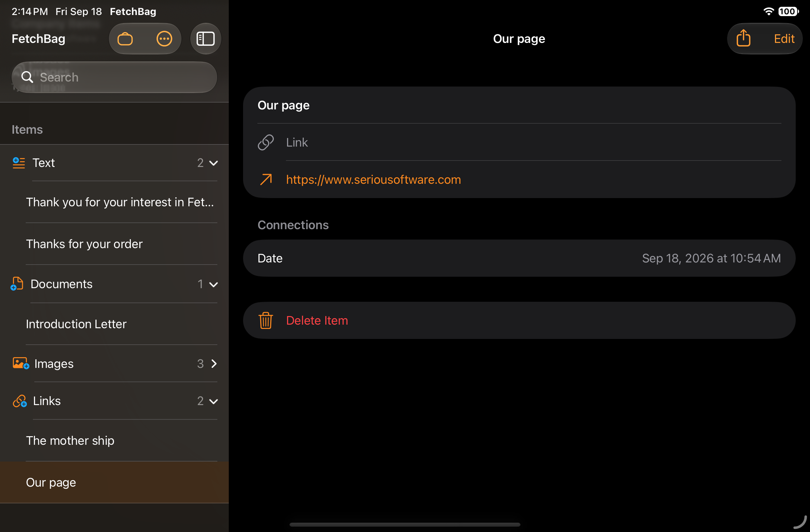810x532 pixels.
Task: Click the Images category icon
Action: (x=21, y=363)
